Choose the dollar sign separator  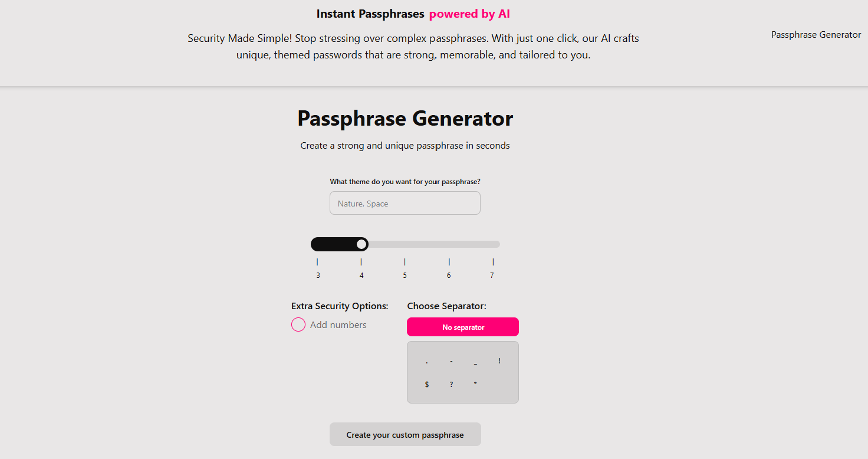[x=426, y=385]
